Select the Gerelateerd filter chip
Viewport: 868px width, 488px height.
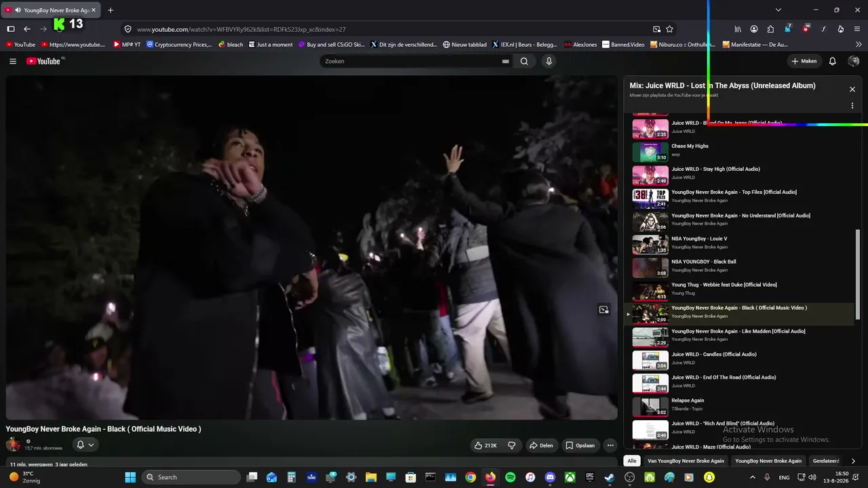[826, 461]
